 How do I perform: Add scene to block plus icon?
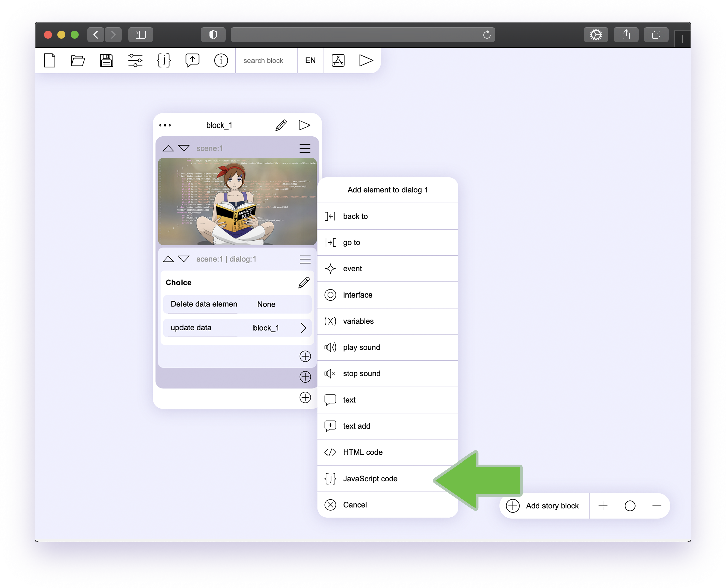[305, 398]
